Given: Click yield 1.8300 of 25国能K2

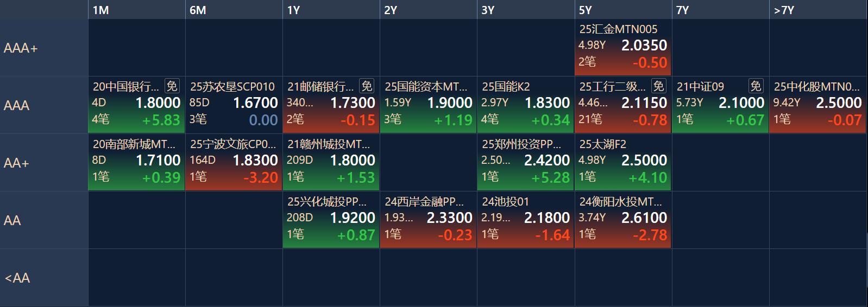Looking at the screenshot, I should pyautogui.click(x=547, y=103).
